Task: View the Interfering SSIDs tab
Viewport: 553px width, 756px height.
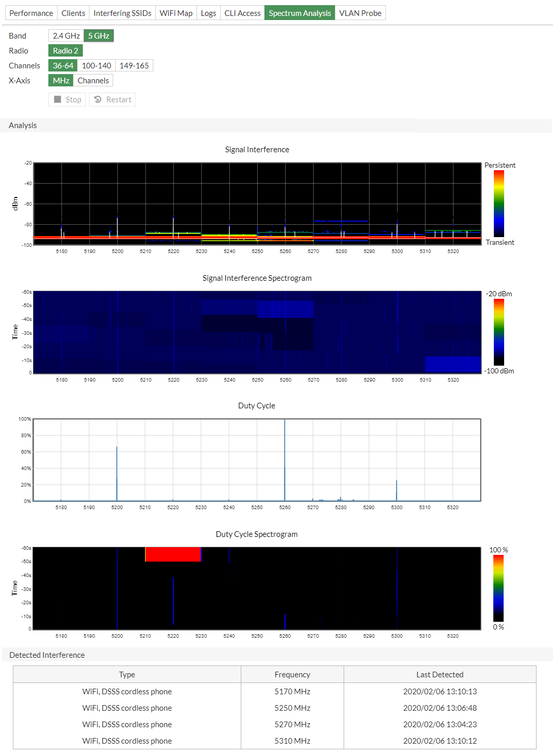Action: click(122, 13)
